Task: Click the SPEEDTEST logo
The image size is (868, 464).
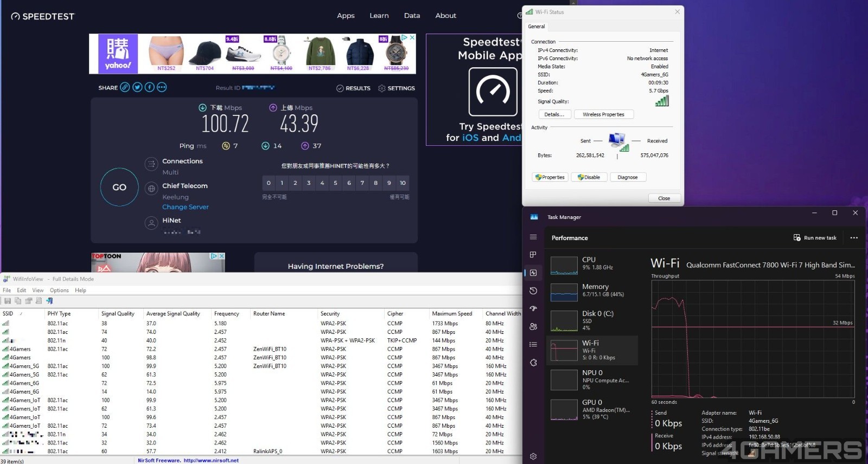Action: (42, 16)
